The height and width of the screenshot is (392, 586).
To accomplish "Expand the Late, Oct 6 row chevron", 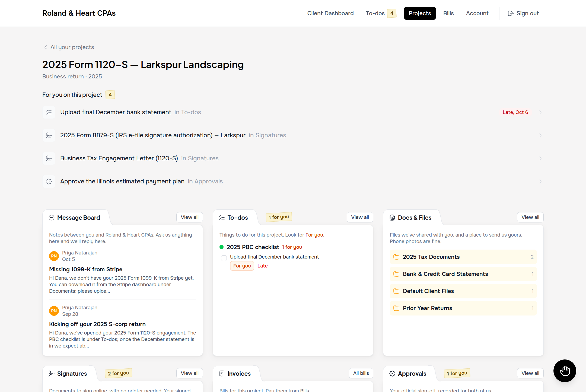I will (540, 112).
